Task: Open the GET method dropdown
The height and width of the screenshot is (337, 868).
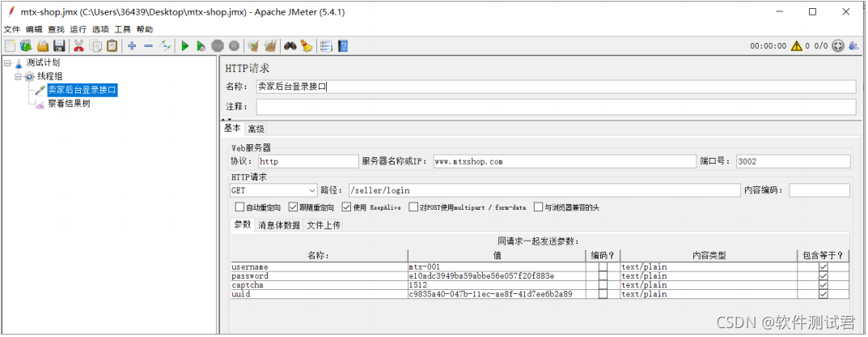Action: [x=273, y=190]
